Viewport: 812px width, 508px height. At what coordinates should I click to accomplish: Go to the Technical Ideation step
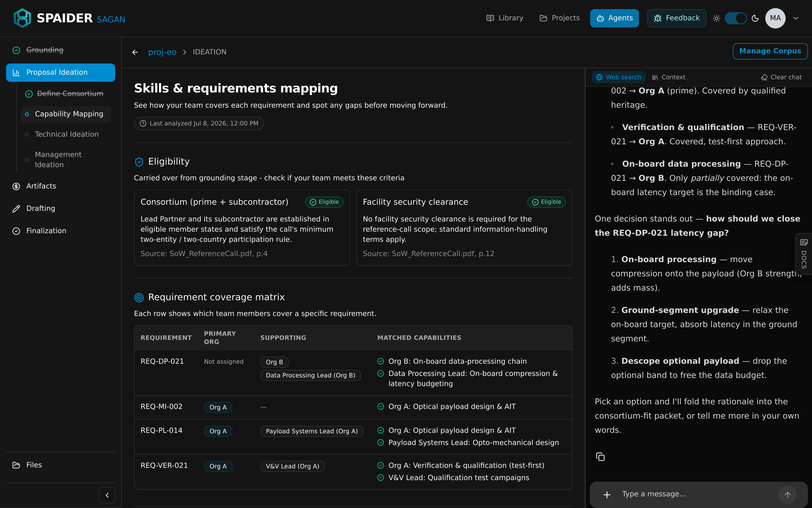[66, 134]
